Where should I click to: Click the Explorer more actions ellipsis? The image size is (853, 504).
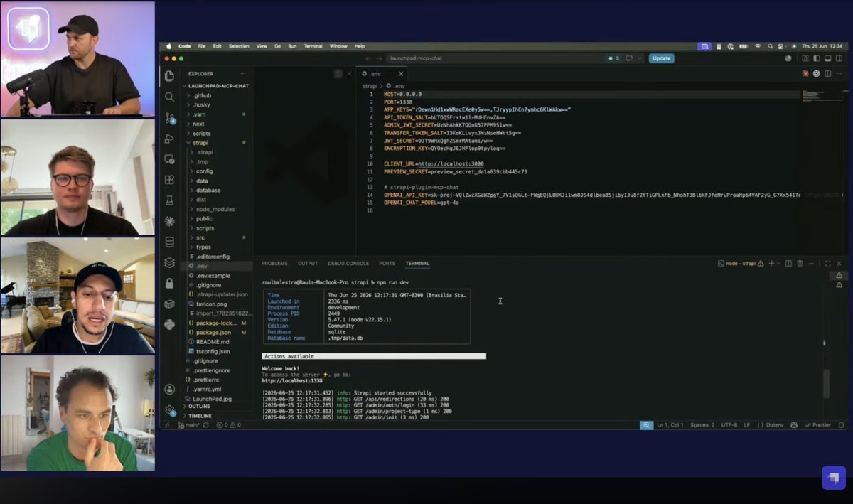pyautogui.click(x=243, y=73)
